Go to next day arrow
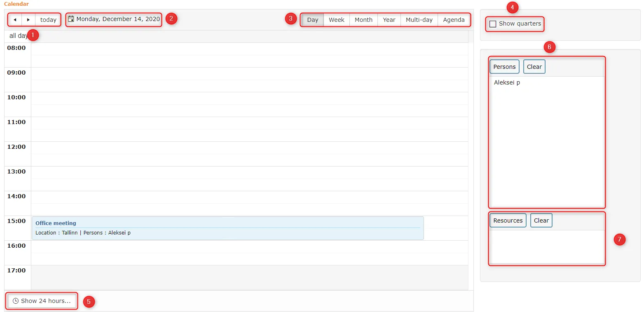 [x=28, y=20]
